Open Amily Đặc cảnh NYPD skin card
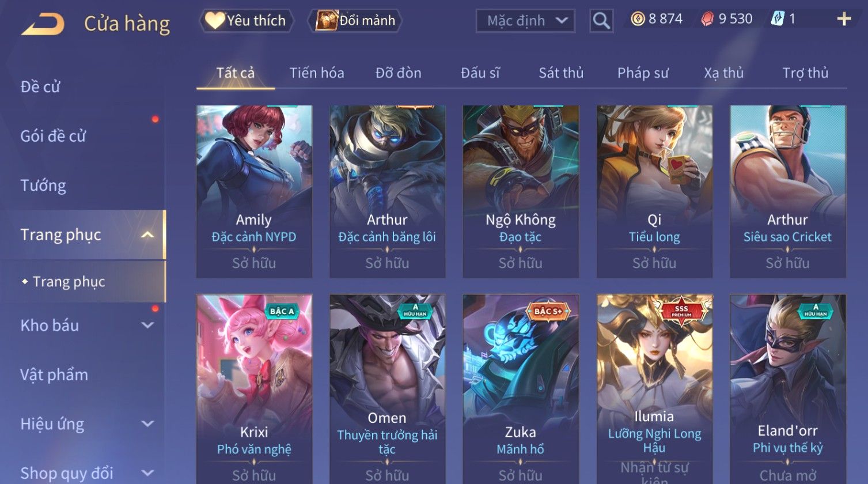 254,191
